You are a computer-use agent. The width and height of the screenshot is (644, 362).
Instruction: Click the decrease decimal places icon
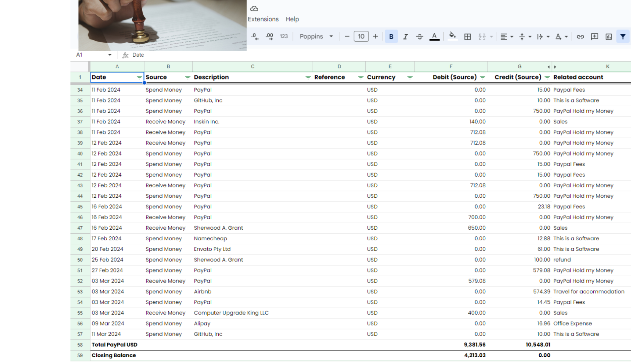pyautogui.click(x=255, y=37)
